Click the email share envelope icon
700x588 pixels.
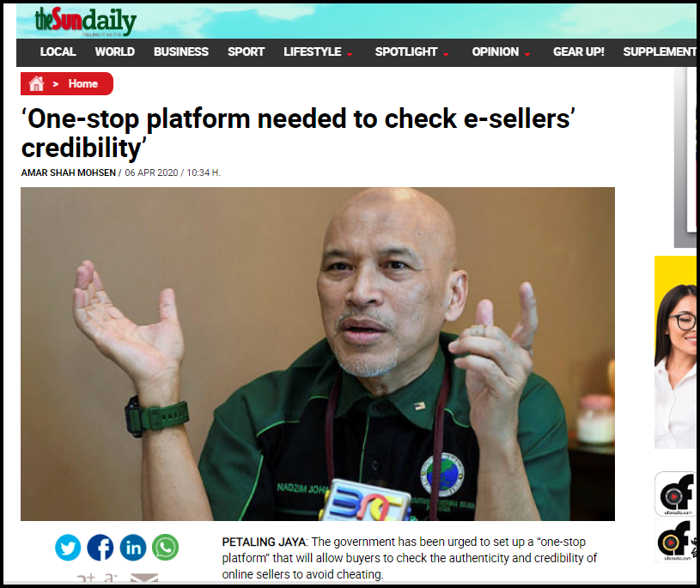tap(144, 578)
